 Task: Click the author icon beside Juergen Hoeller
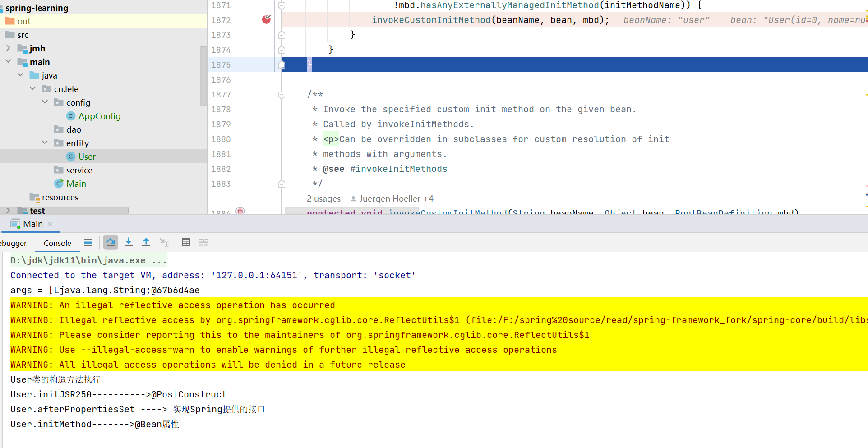click(x=353, y=199)
